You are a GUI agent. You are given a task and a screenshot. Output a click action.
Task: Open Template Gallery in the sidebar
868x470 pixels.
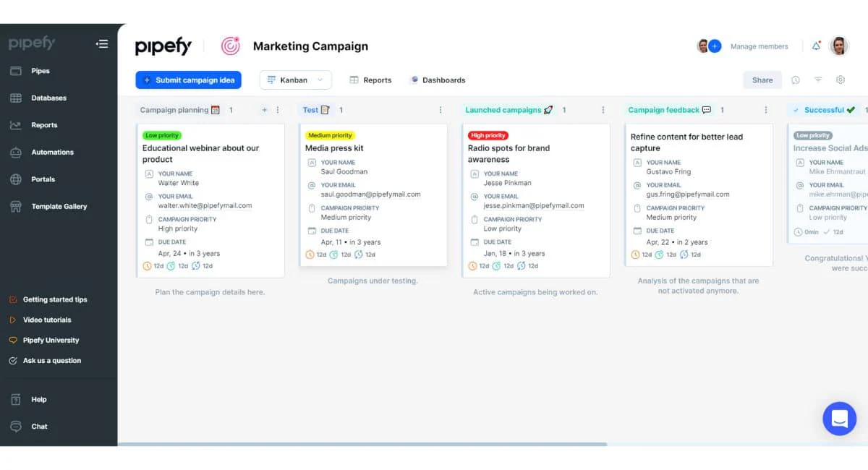coord(59,206)
